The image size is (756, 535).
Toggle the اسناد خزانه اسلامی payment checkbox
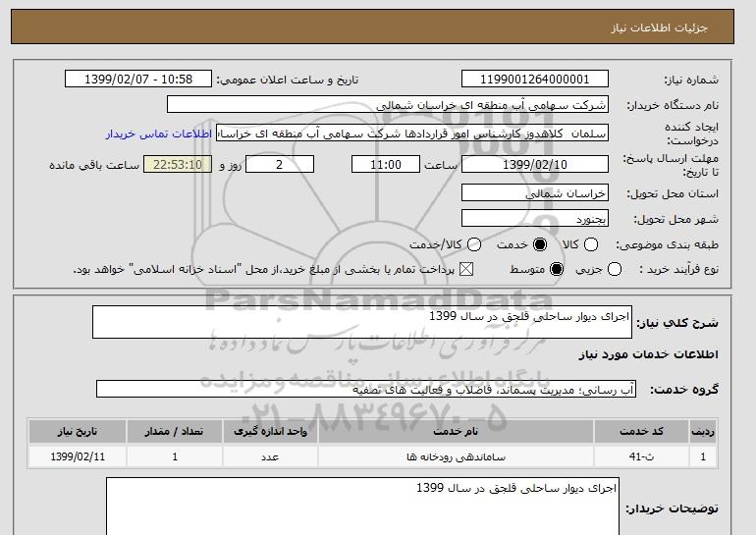pyautogui.click(x=465, y=269)
